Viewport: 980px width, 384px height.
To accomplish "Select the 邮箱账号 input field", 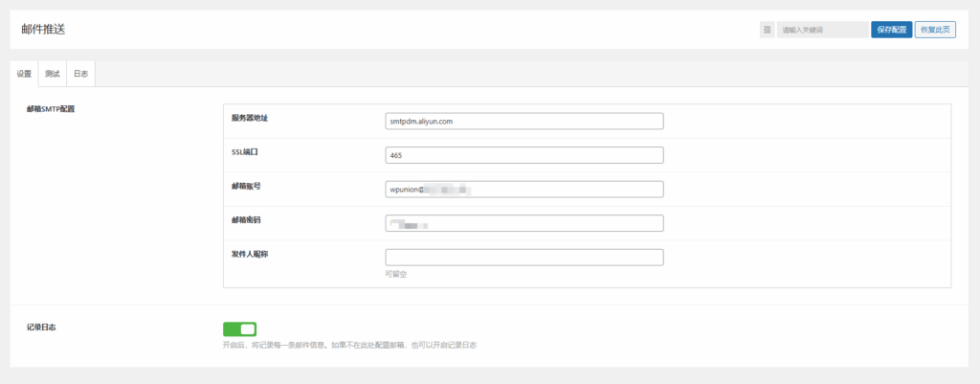I will 523,190.
